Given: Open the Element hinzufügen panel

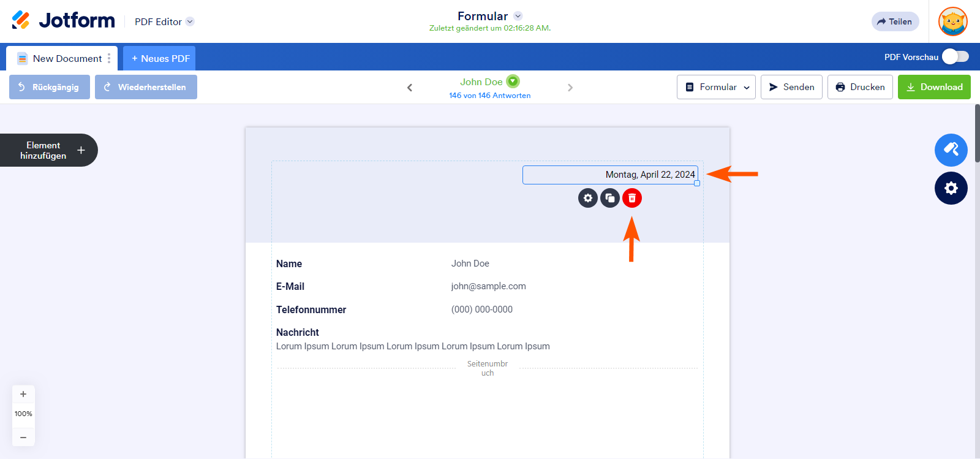Looking at the screenshot, I should click(x=48, y=150).
